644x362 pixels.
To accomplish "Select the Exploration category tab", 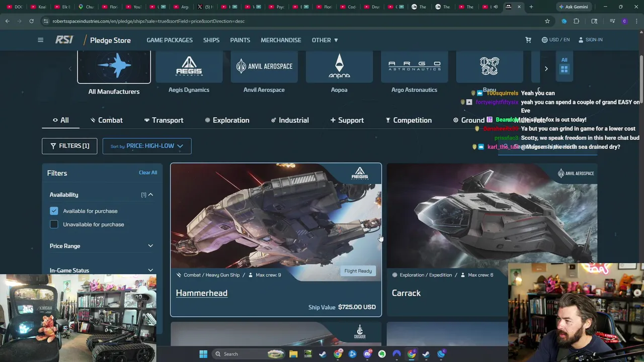I will 227,120.
